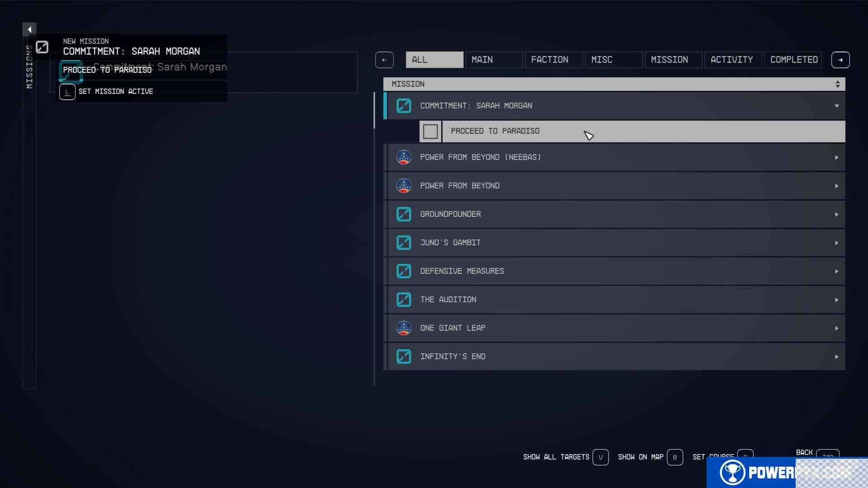Click the Groundpounder mission icon

point(404,213)
